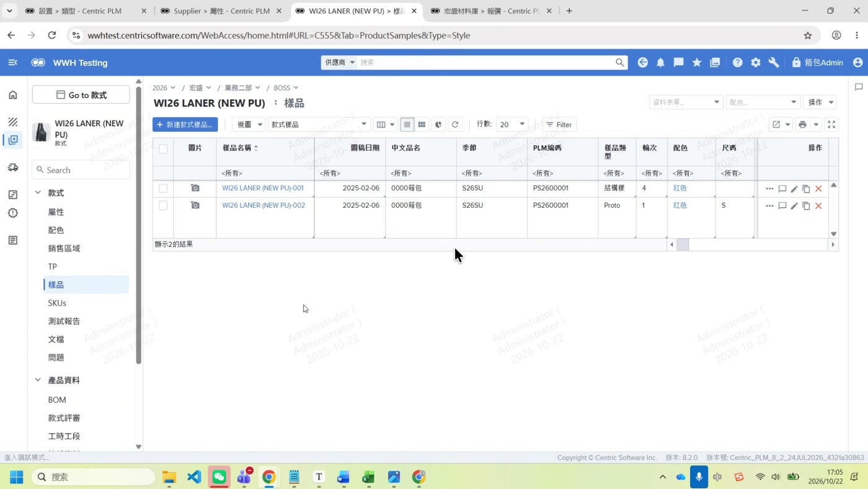Click the Filter button
Image resolution: width=868 pixels, height=489 pixels.
559,125
